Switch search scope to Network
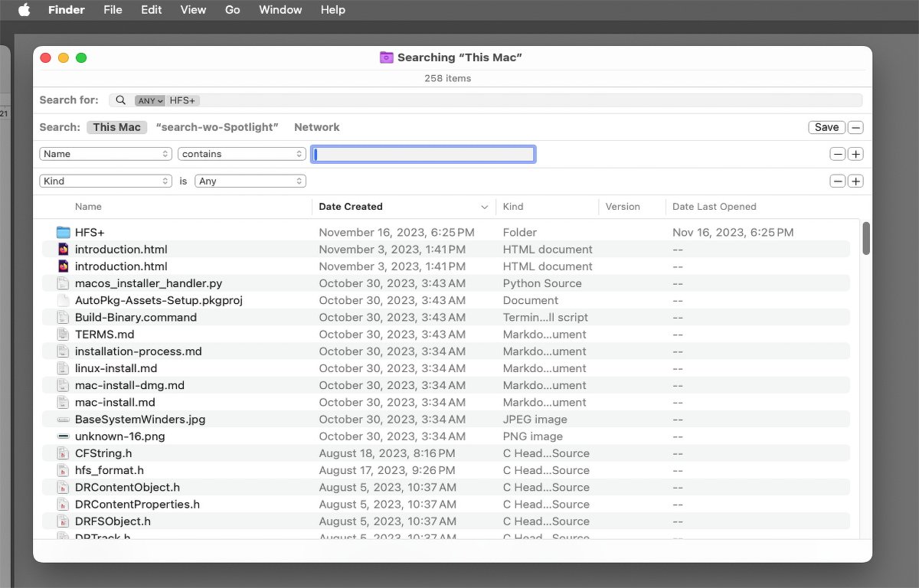The height and width of the screenshot is (588, 919). point(316,127)
